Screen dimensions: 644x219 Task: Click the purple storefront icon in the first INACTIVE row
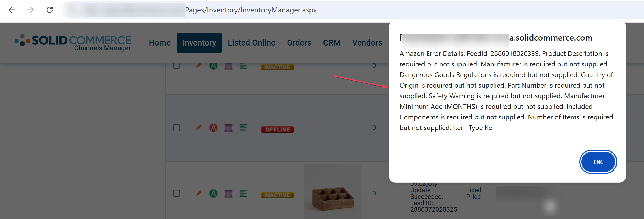click(x=228, y=66)
